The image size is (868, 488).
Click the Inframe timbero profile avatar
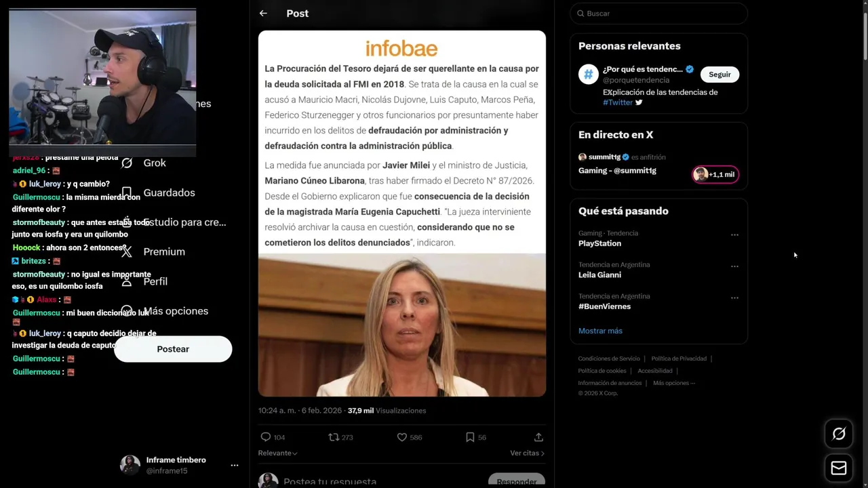[130, 465]
